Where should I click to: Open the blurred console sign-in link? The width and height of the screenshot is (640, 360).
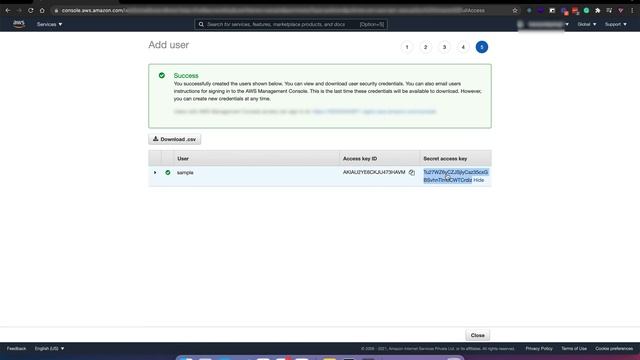pyautogui.click(x=374, y=111)
